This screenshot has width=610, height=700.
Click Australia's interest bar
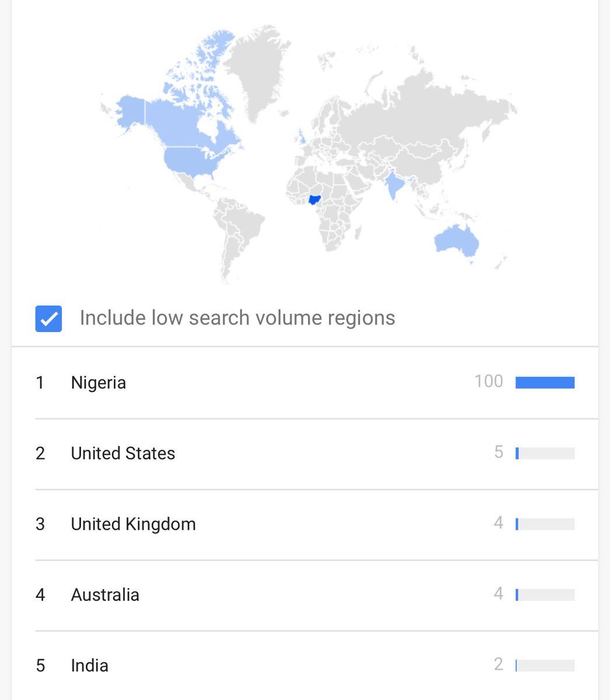[545, 594]
